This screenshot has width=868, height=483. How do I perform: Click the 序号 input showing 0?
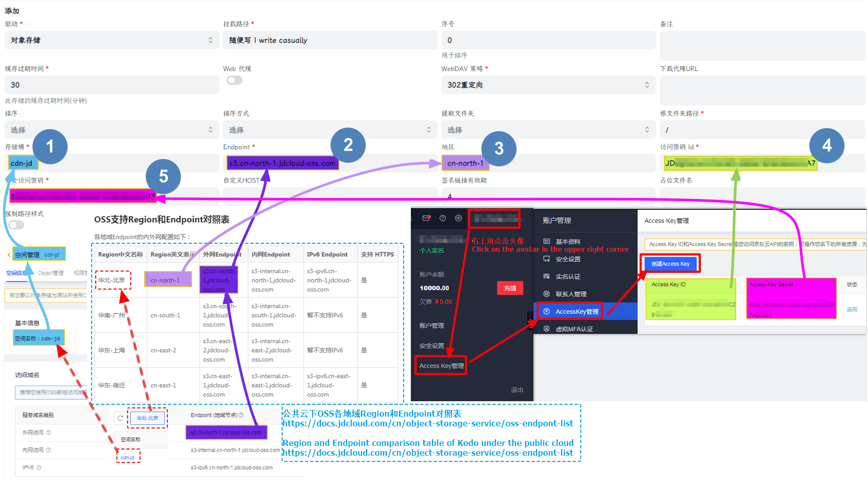(x=548, y=40)
